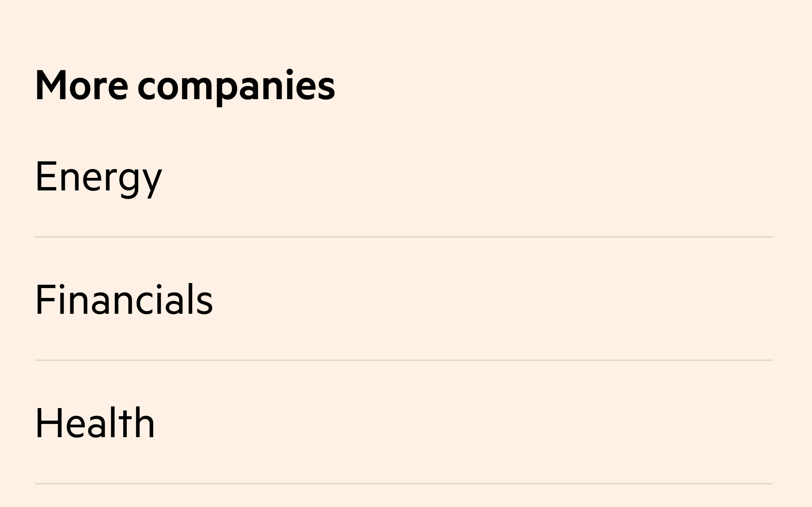This screenshot has height=507, width=812.
Task: Visit Health, the last sector entry
Action: pos(95,422)
